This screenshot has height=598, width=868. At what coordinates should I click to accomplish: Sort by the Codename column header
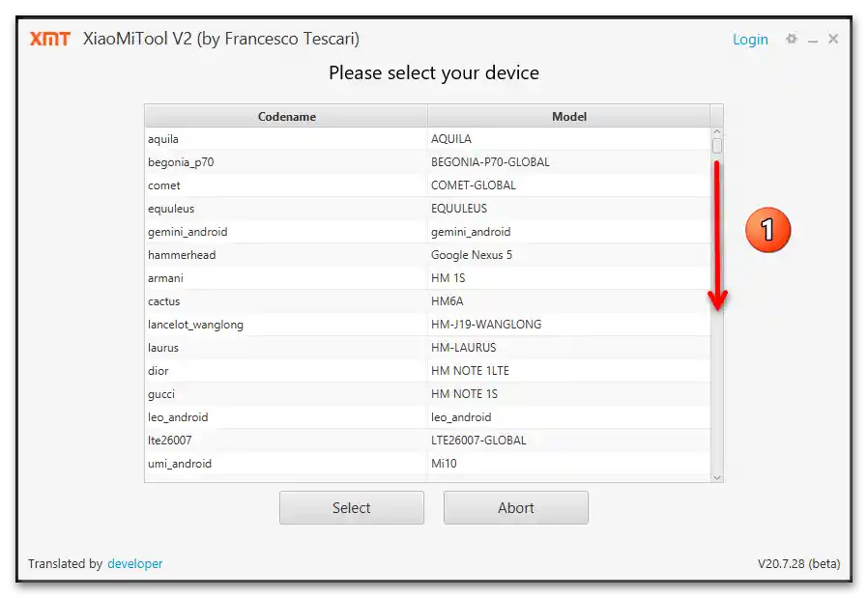(286, 116)
